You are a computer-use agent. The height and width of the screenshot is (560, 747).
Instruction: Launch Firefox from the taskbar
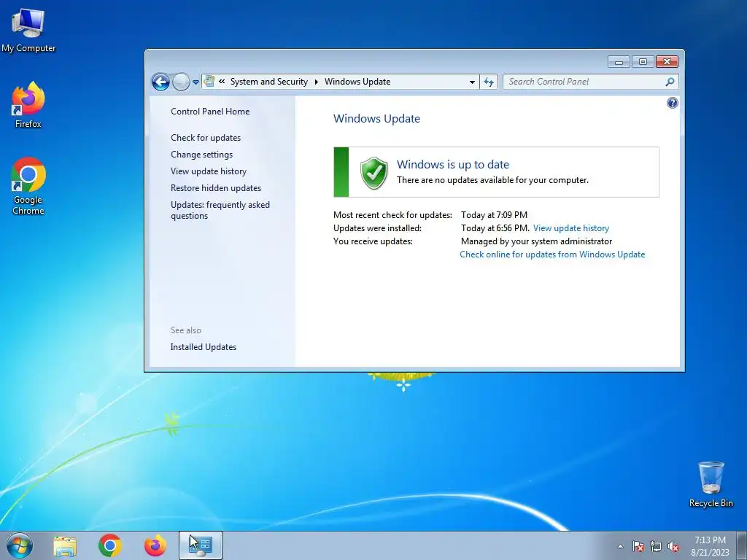[155, 545]
